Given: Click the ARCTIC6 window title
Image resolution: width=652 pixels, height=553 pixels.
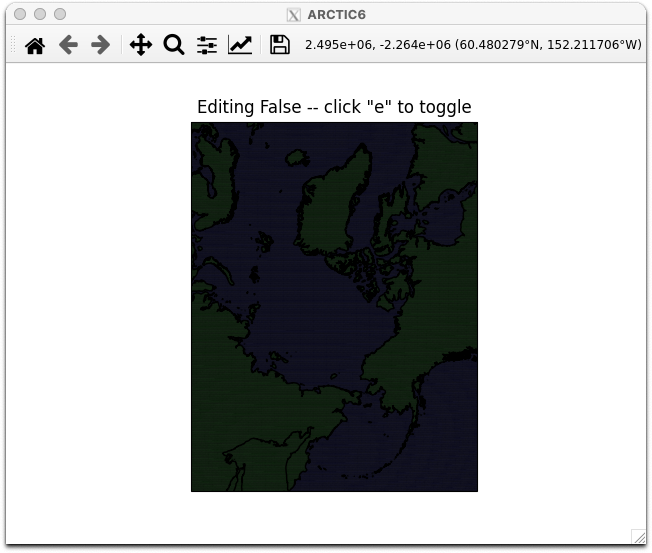Looking at the screenshot, I should click(x=336, y=15).
